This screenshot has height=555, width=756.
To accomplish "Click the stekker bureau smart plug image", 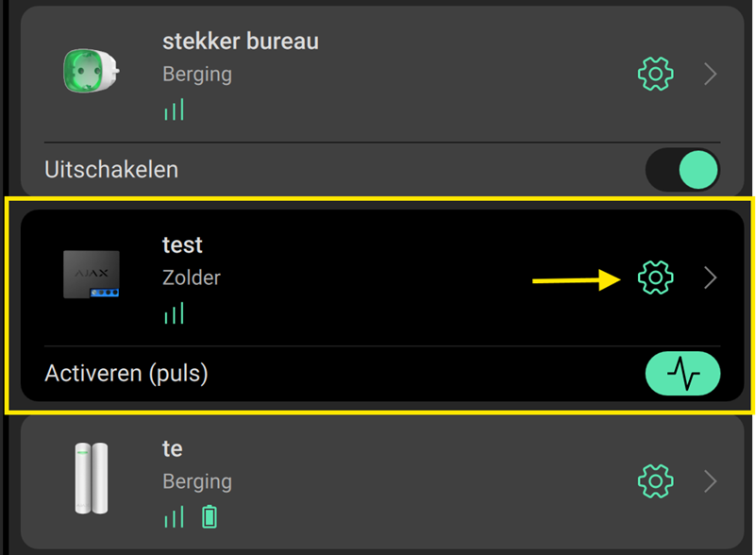I will [x=88, y=71].
